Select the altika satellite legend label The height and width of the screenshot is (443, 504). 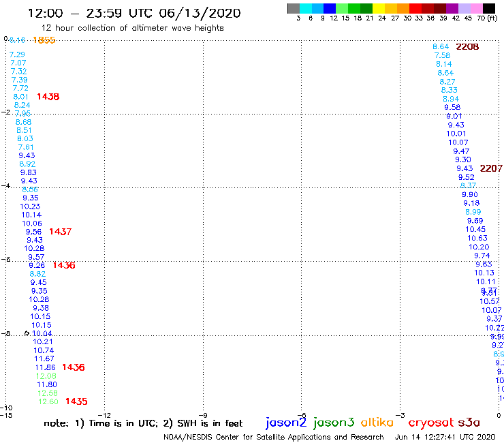(377, 422)
